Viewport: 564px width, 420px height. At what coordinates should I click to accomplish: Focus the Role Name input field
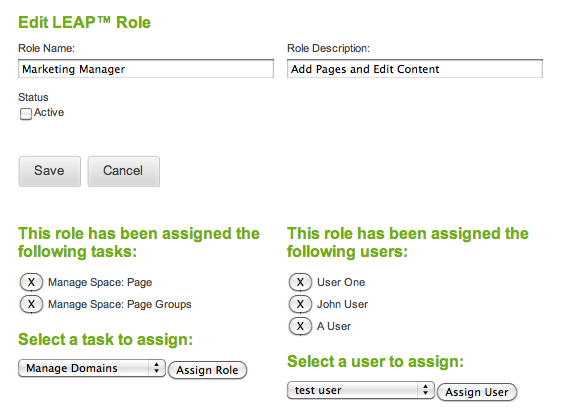point(146,69)
